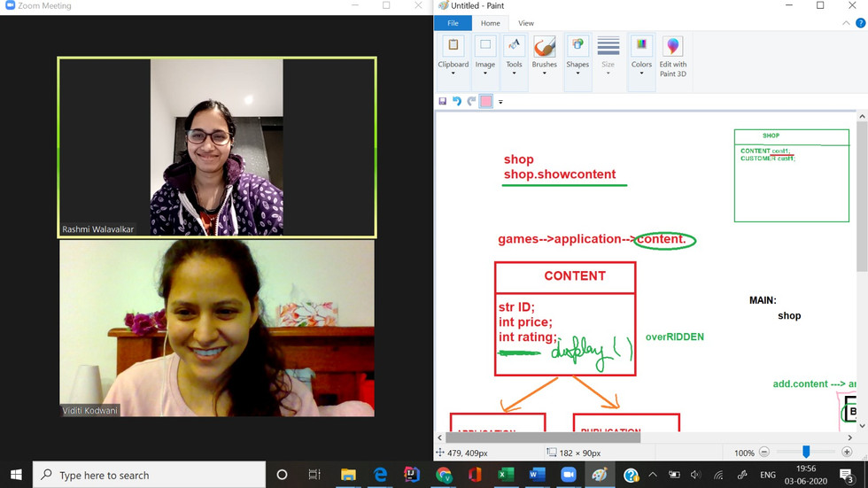Screen dimensions: 868x488
Task: Click the pink square quick access icon
Action: coord(486,101)
